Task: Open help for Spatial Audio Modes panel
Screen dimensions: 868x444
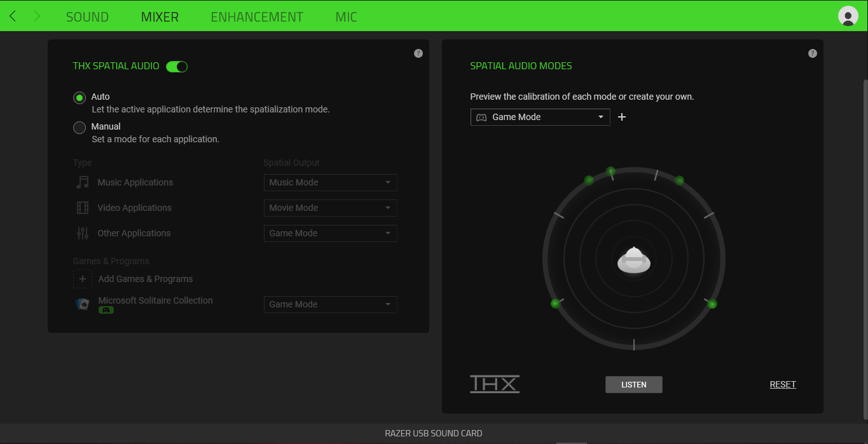Action: click(813, 53)
